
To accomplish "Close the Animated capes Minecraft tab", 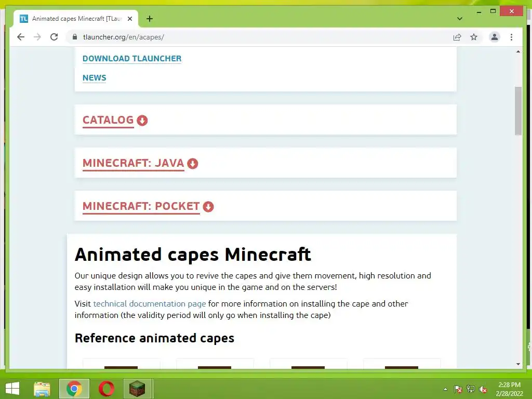I will 129,19.
